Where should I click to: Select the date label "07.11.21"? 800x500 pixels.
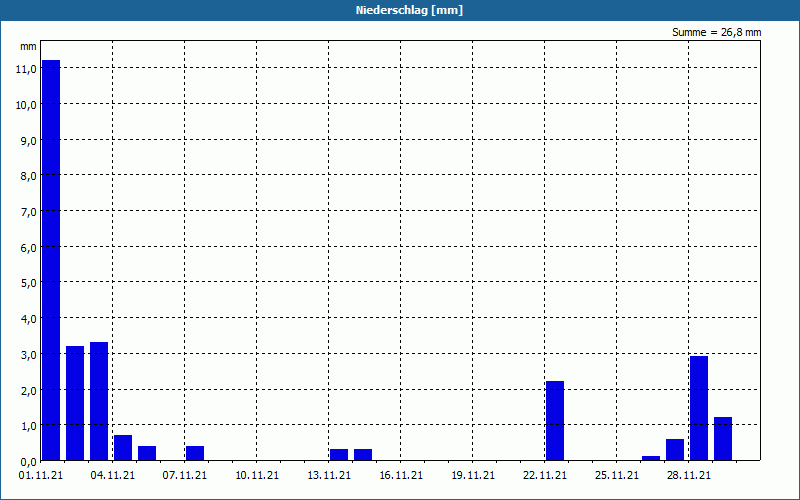click(185, 476)
